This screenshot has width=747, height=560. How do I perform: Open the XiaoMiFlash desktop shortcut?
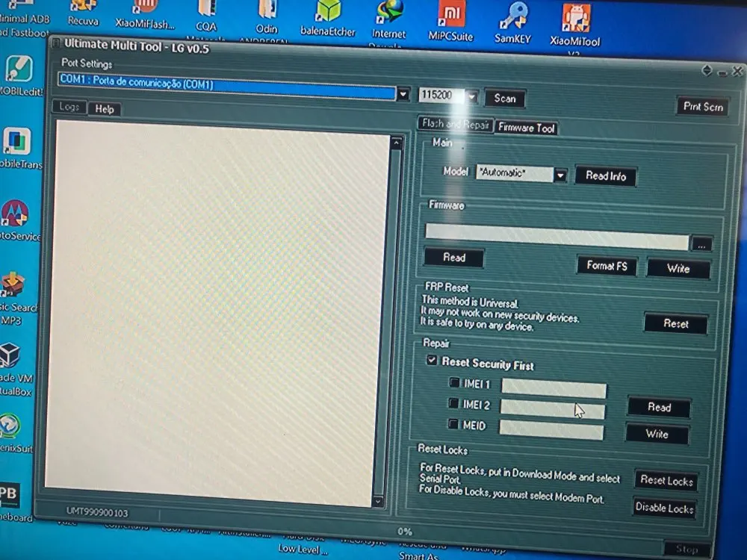pyautogui.click(x=145, y=14)
